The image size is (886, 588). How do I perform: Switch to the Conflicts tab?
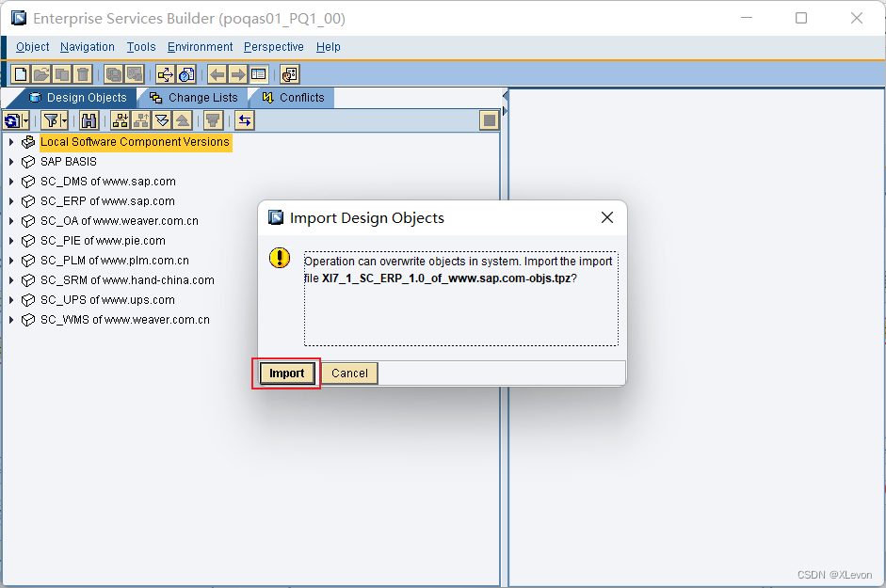click(293, 98)
